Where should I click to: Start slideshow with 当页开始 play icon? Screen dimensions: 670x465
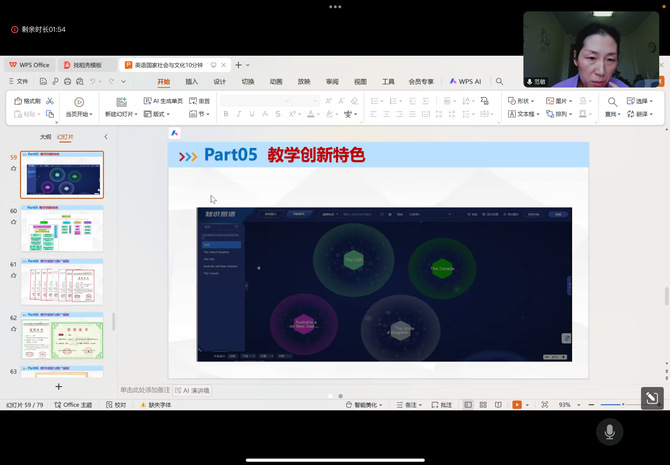79,101
